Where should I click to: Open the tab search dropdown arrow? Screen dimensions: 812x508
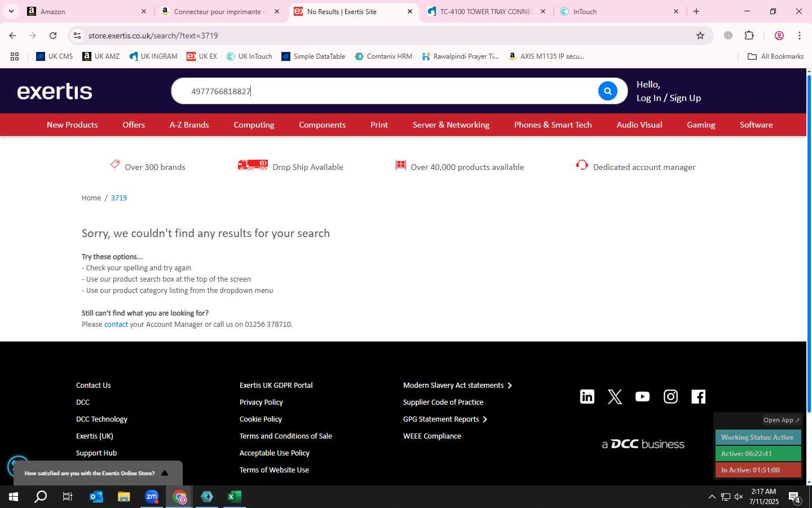11,11
